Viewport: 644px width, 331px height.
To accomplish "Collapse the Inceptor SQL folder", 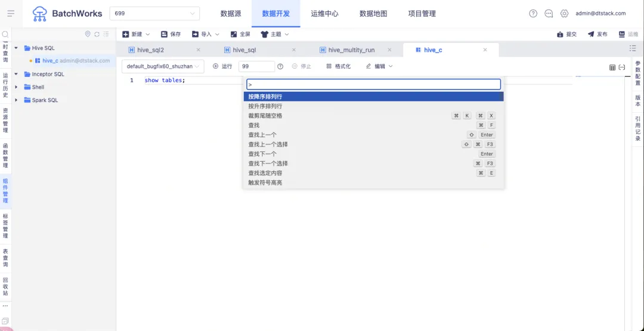I will tap(16, 75).
